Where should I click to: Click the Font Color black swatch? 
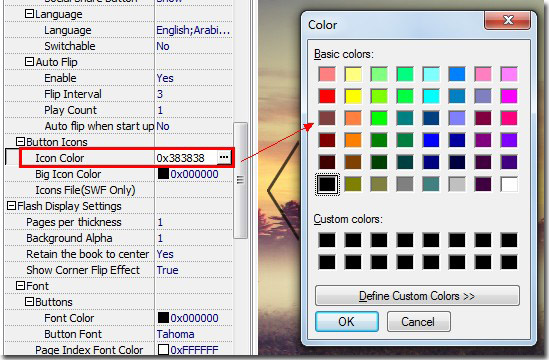click(x=163, y=318)
